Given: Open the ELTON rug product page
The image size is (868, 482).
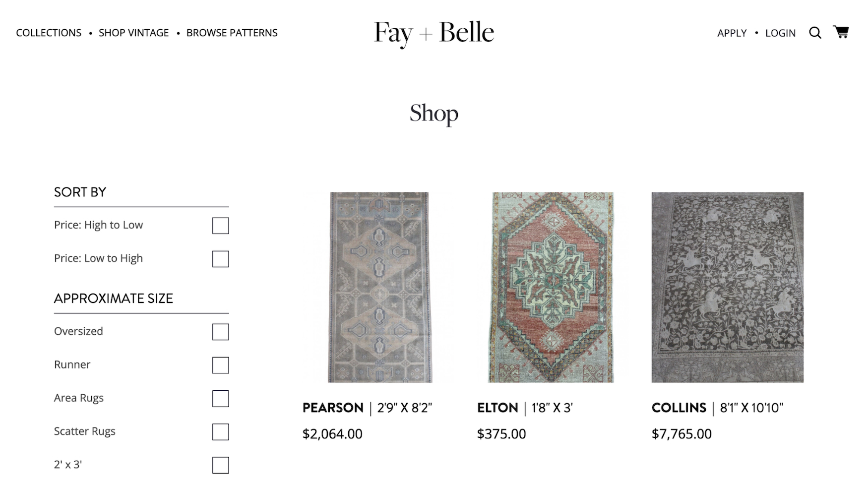Looking at the screenshot, I should click(498, 408).
